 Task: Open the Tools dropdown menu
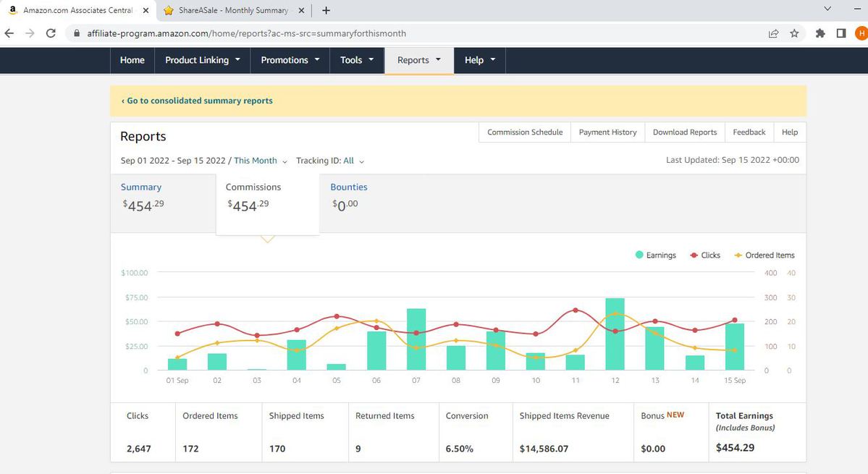[x=357, y=60]
